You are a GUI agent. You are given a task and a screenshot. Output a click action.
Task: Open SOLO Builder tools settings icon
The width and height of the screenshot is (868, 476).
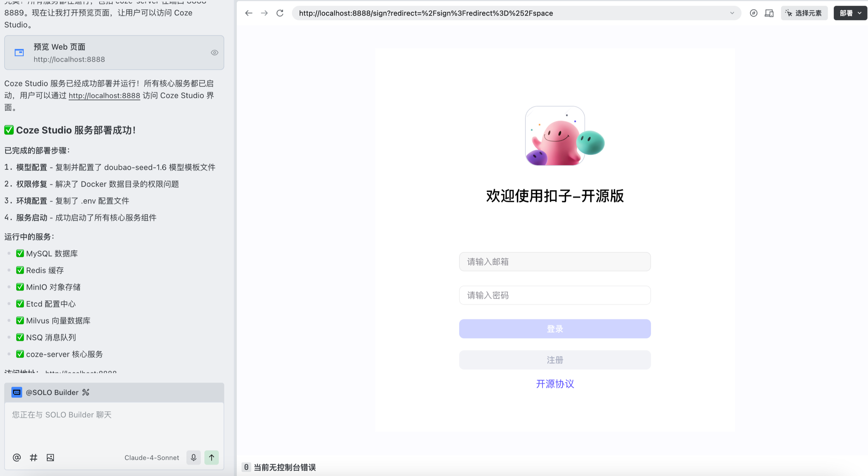[86, 392]
